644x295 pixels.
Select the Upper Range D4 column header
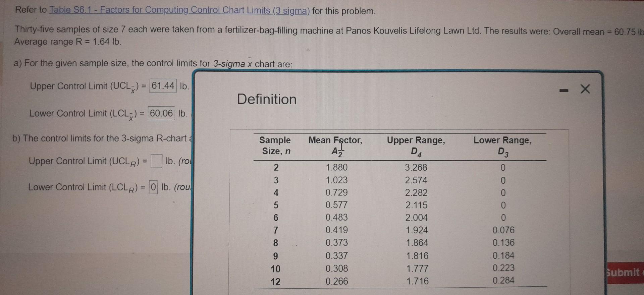(416, 146)
